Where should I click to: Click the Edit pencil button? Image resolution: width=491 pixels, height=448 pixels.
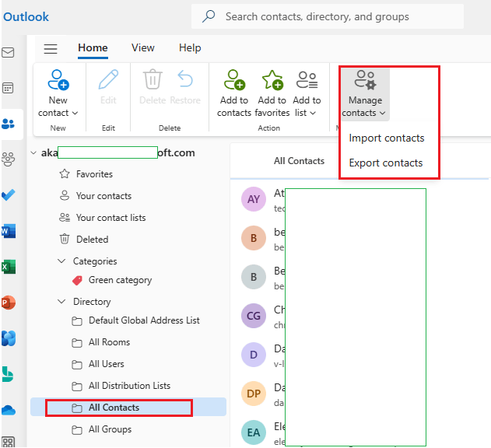(x=108, y=88)
